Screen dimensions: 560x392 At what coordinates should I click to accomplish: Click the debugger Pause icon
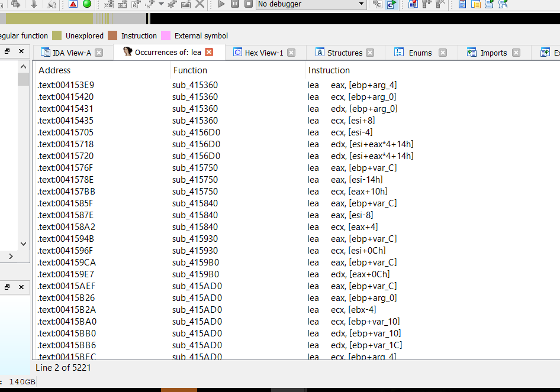point(235,4)
